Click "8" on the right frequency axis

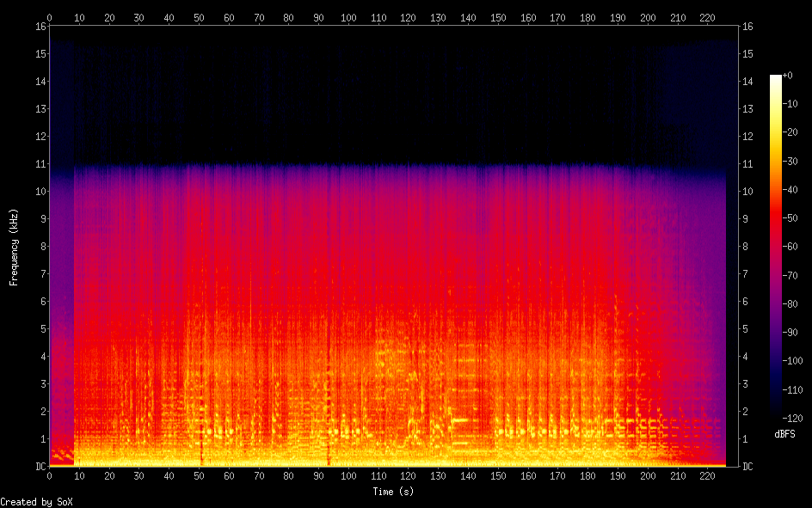coord(745,246)
